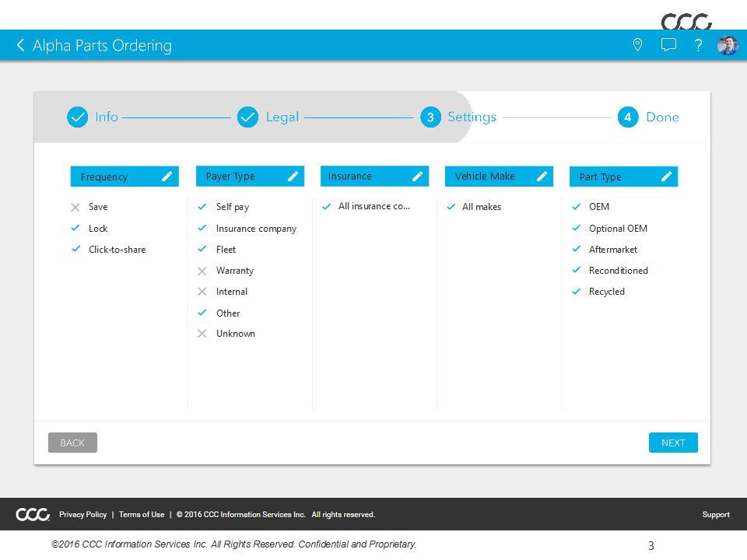Go to the Info step
The width and height of the screenshot is (747, 560).
tap(93, 117)
